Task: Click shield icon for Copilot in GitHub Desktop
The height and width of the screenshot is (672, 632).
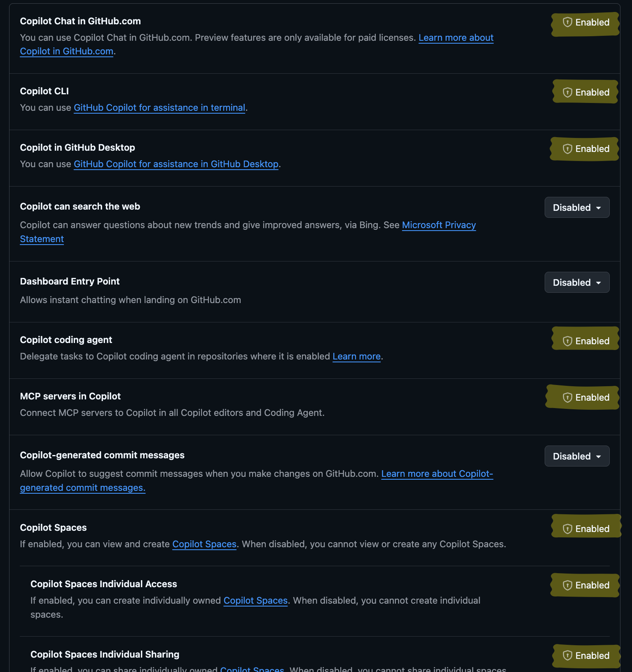Action: click(x=567, y=149)
